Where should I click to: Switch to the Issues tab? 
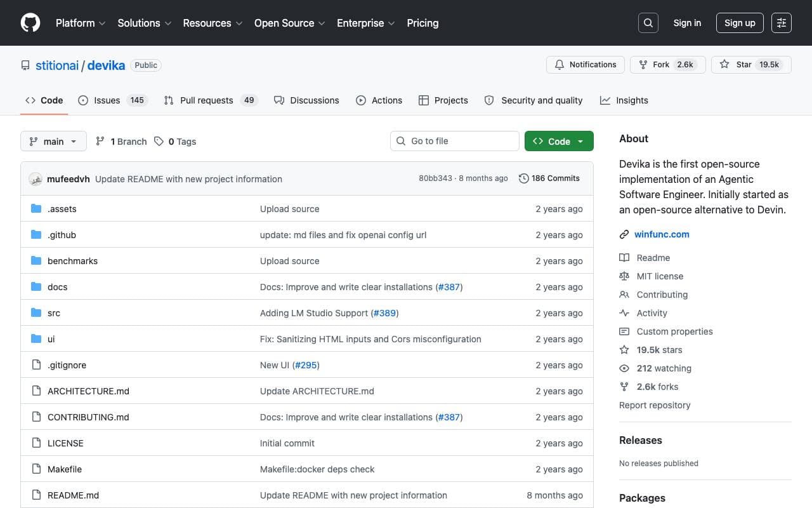(112, 100)
